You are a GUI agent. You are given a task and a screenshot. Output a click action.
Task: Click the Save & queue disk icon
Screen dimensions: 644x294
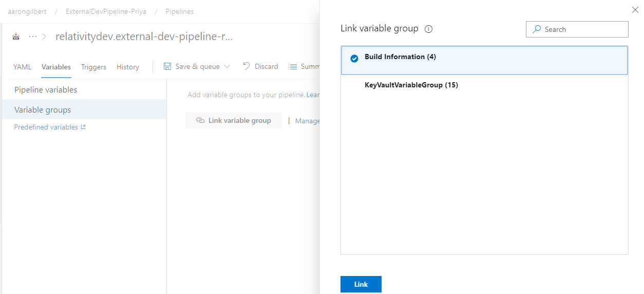[167, 66]
